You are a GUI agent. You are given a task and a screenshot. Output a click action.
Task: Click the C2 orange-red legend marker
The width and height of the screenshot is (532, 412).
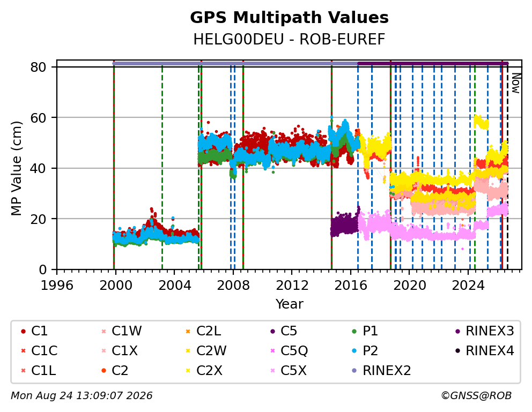(104, 371)
